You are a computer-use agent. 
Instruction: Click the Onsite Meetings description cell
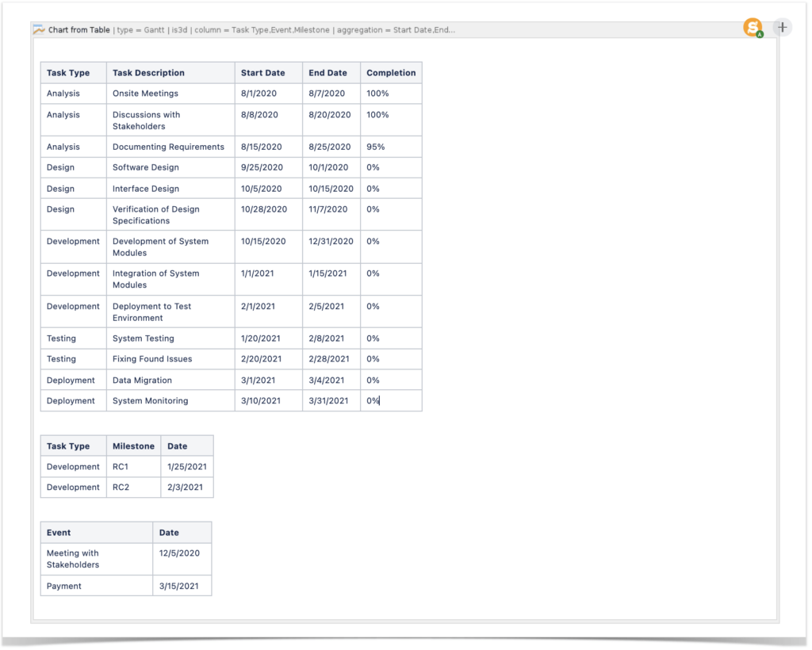(145, 93)
